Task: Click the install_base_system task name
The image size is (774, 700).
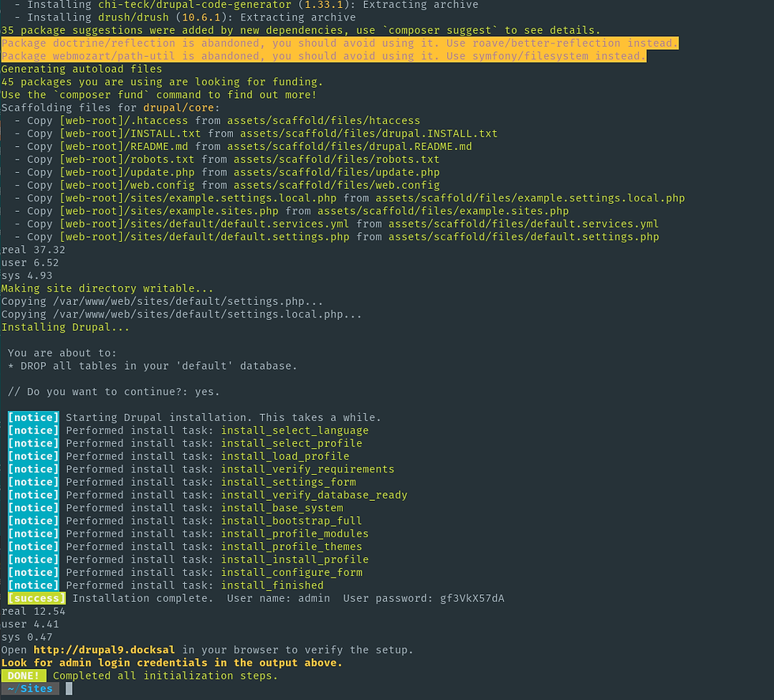Action: click(282, 508)
